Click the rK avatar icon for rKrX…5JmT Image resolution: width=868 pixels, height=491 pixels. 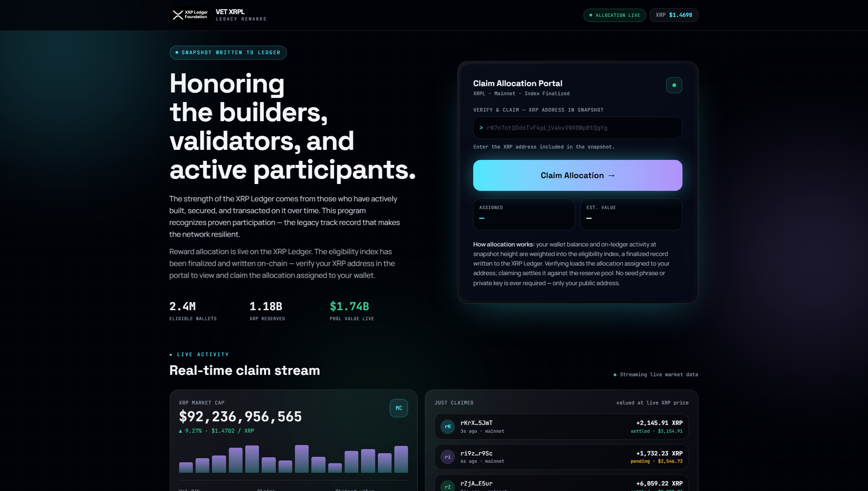click(448, 427)
